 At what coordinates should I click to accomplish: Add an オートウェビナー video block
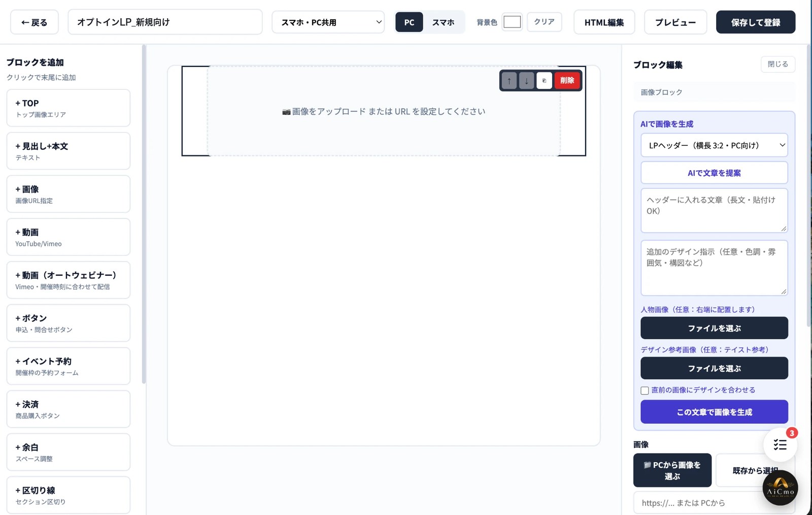[x=69, y=280]
